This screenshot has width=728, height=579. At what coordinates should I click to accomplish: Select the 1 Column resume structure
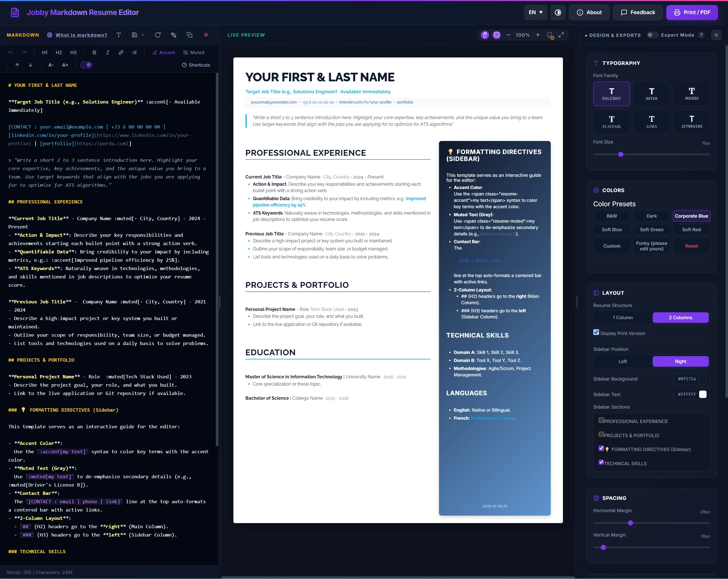[x=623, y=318]
